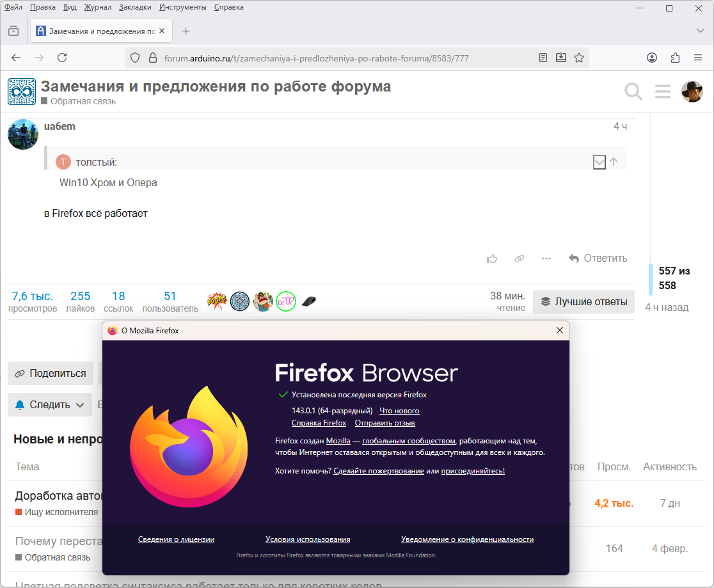This screenshot has height=588, width=714.
Task: Open the Что нового link
Action: [x=399, y=411]
